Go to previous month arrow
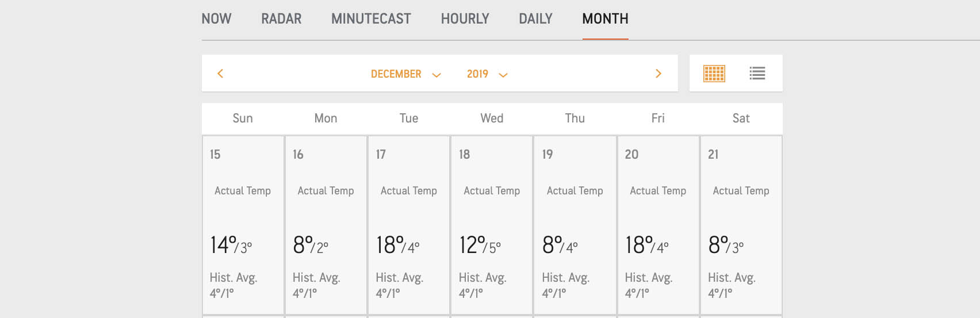Screen dimensions: 980x318 pyautogui.click(x=220, y=74)
